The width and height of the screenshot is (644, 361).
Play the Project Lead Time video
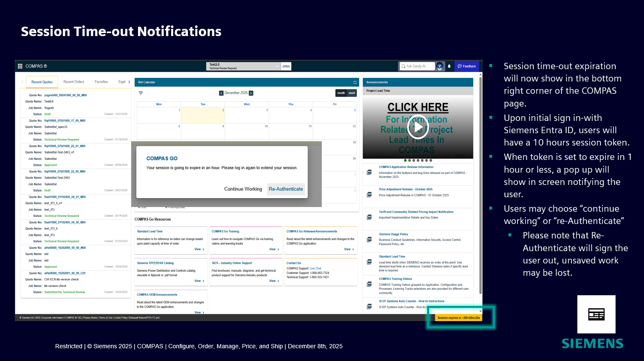pos(418,127)
